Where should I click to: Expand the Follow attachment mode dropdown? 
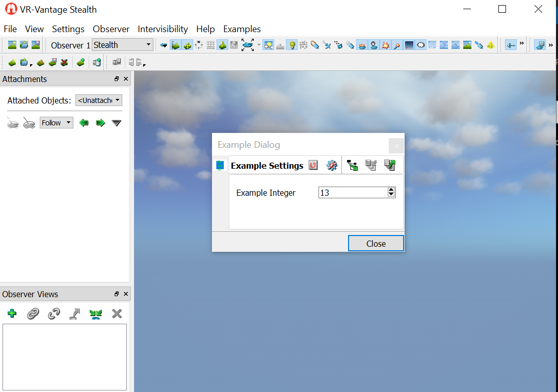56,123
